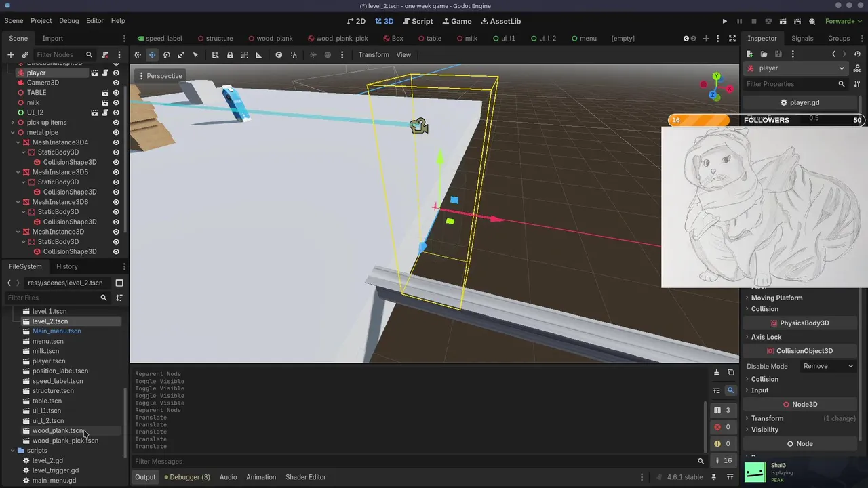Toggle visibility of Camera3D node
The image size is (868, 488).
[x=116, y=83]
